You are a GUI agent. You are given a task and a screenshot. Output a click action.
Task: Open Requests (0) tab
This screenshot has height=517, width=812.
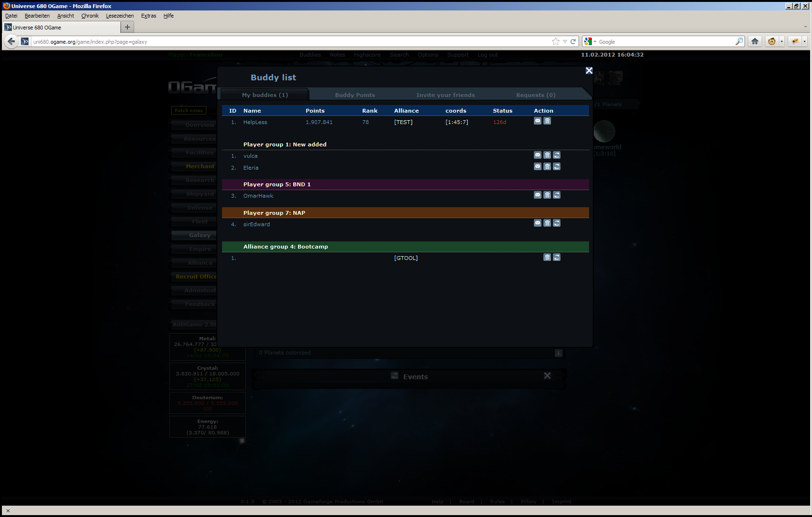pyautogui.click(x=536, y=95)
